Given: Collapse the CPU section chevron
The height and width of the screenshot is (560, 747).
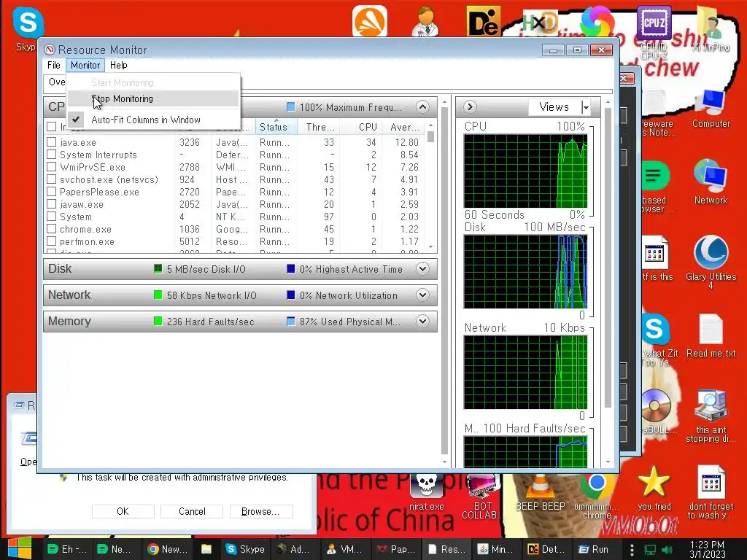Looking at the screenshot, I should coord(422,106).
